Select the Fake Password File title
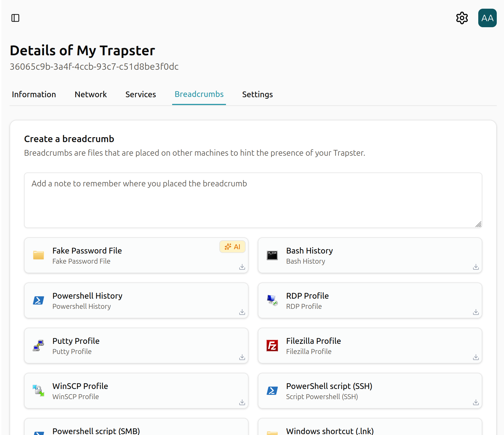Screen dimensions: 504x435 (87, 251)
